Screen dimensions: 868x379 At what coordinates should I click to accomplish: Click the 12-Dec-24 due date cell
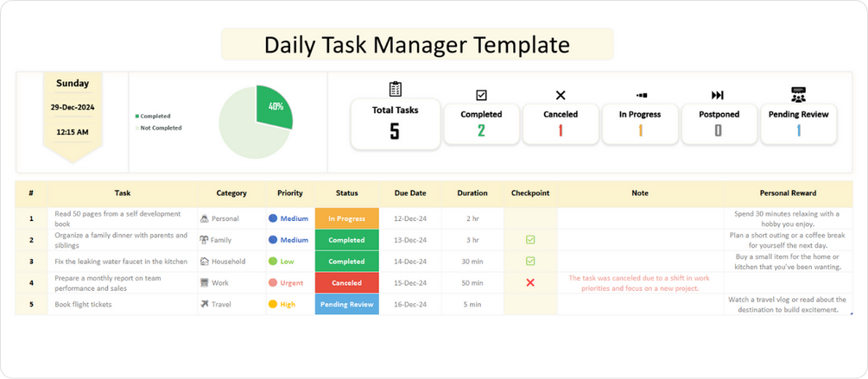click(x=410, y=218)
